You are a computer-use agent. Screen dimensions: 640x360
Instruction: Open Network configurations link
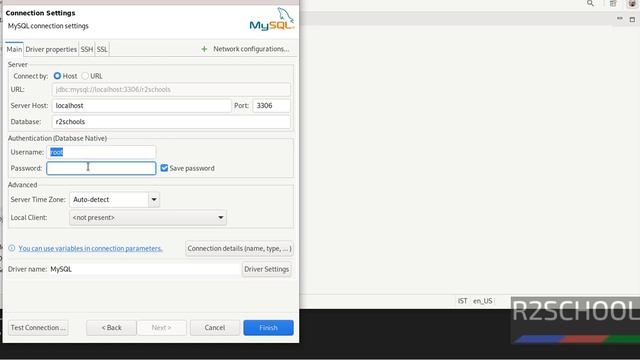pyautogui.click(x=251, y=49)
